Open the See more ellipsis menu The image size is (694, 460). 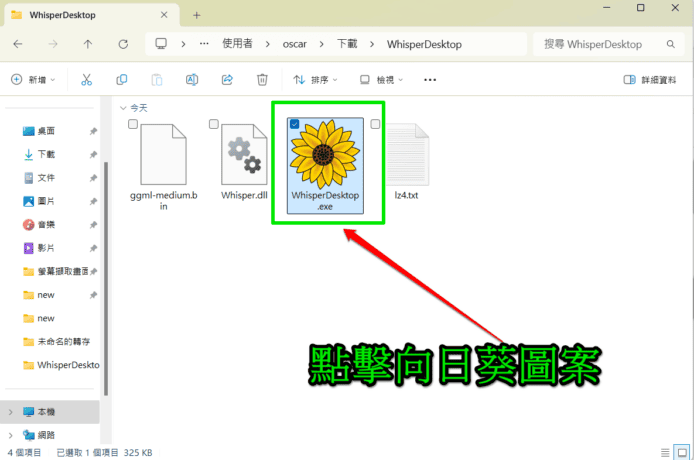click(x=430, y=80)
